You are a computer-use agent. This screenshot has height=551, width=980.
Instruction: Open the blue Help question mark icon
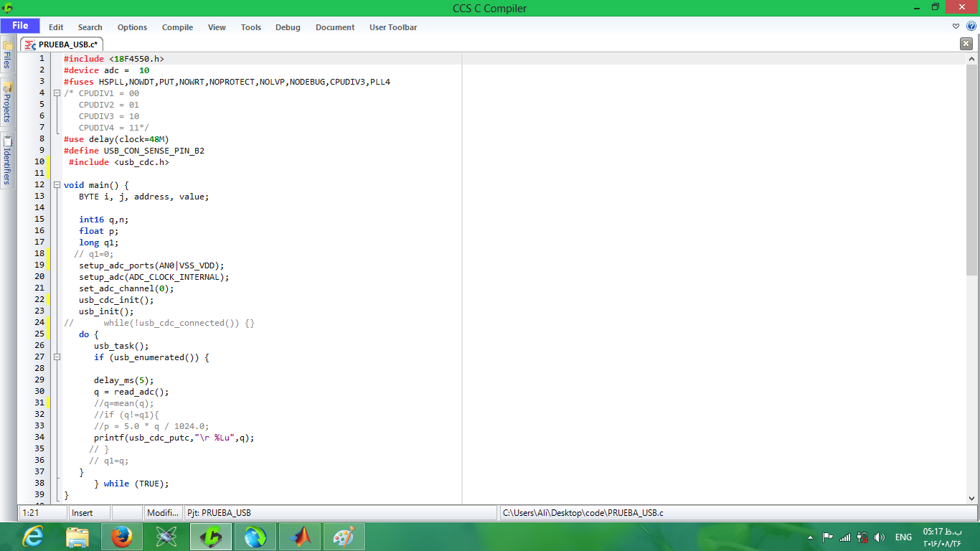point(971,27)
